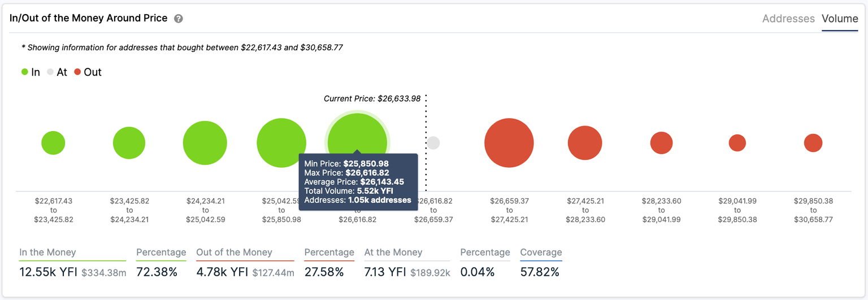
Task: Click the Coverage 57.82% stat
Action: tap(540, 272)
